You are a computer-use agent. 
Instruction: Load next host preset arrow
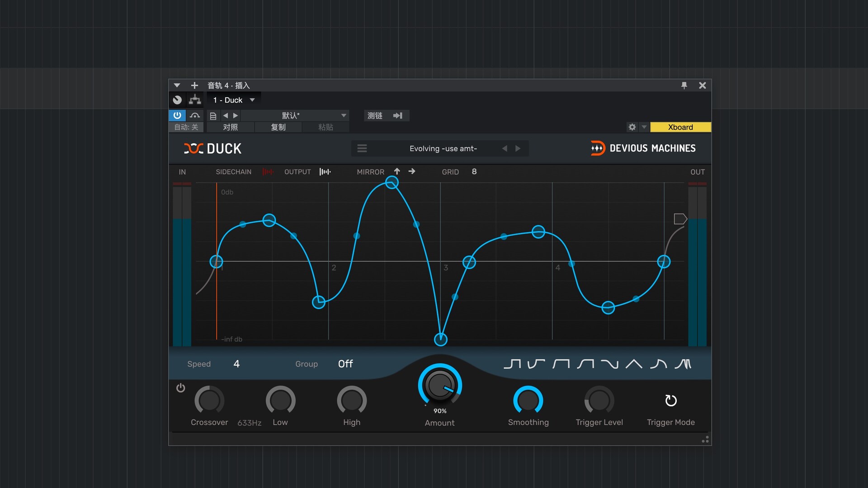point(236,116)
